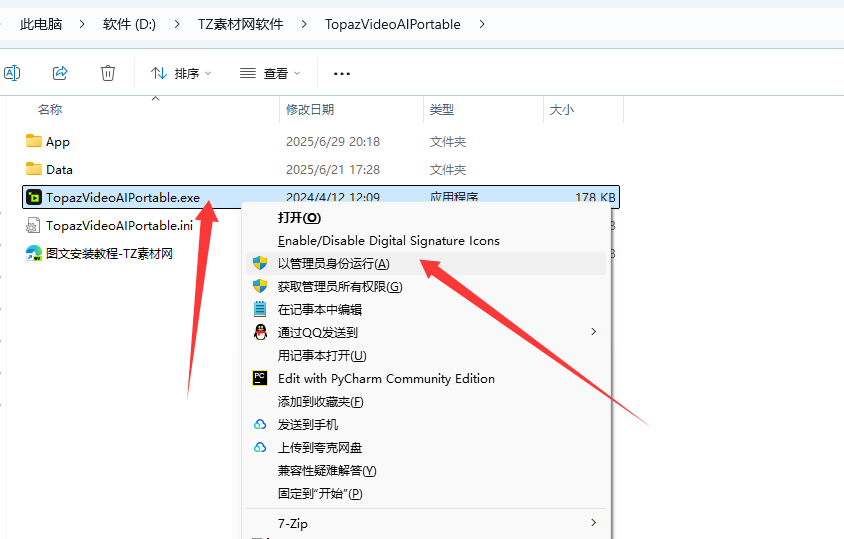844x539 pixels.
Task: Choose 在记事本中编辑
Action: [x=425, y=310]
